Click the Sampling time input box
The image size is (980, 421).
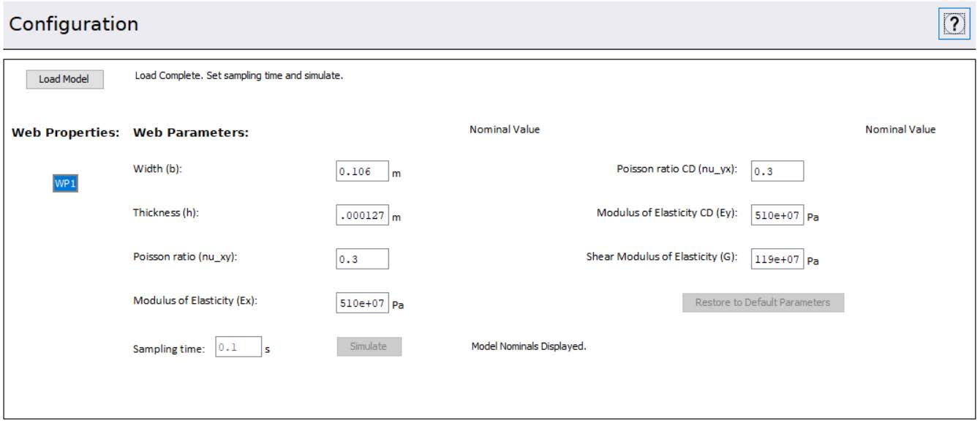[238, 348]
